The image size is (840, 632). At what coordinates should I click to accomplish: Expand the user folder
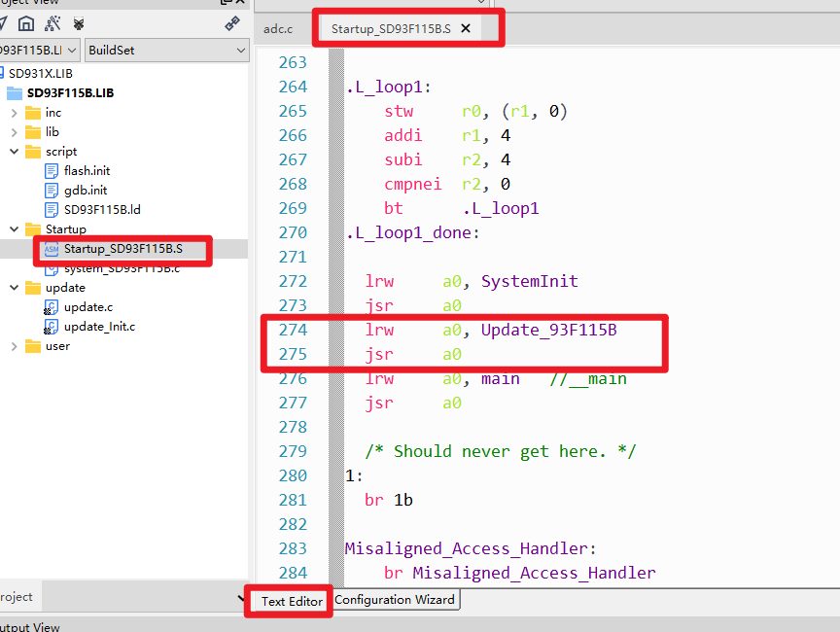click(x=14, y=346)
